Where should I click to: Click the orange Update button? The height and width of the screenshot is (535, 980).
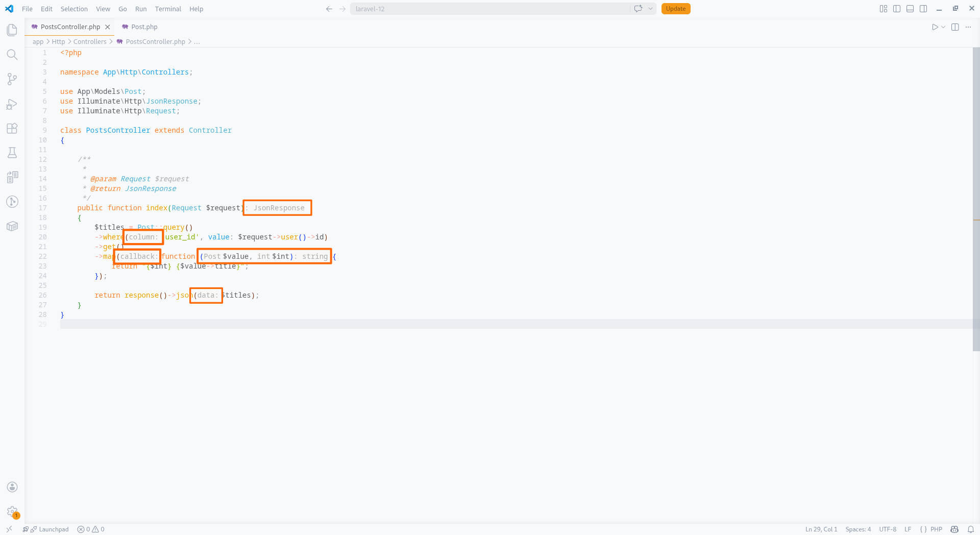tap(676, 9)
